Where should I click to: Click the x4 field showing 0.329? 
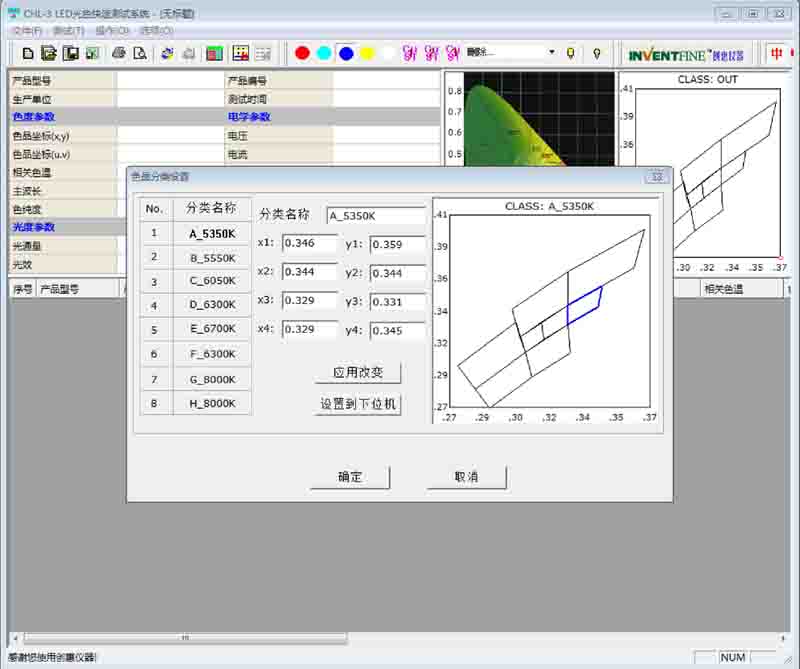[x=310, y=330]
